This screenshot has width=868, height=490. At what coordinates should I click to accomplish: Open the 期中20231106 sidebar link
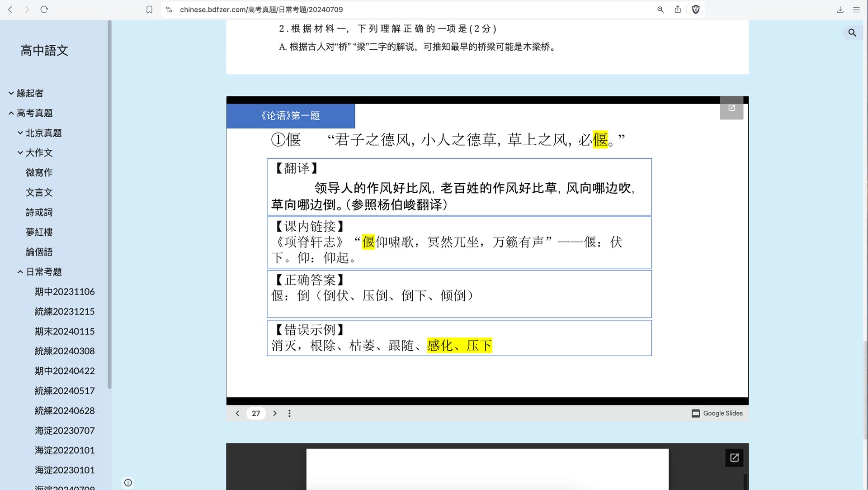[65, 292]
